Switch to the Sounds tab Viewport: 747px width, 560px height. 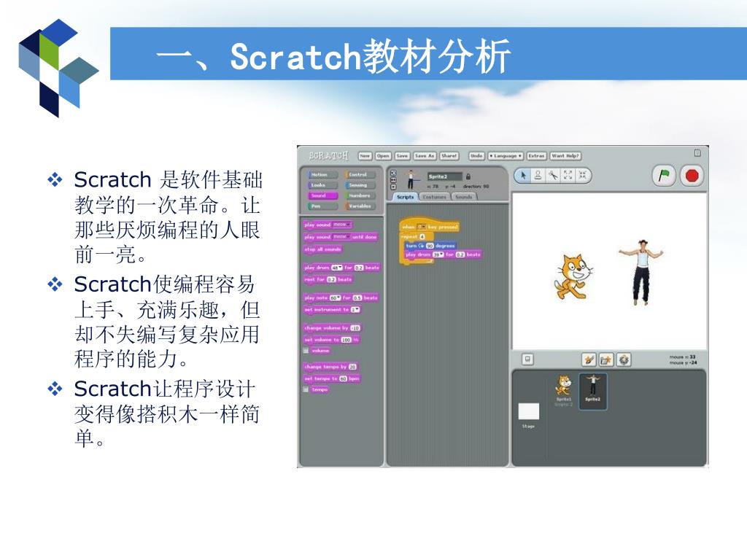[x=463, y=197]
